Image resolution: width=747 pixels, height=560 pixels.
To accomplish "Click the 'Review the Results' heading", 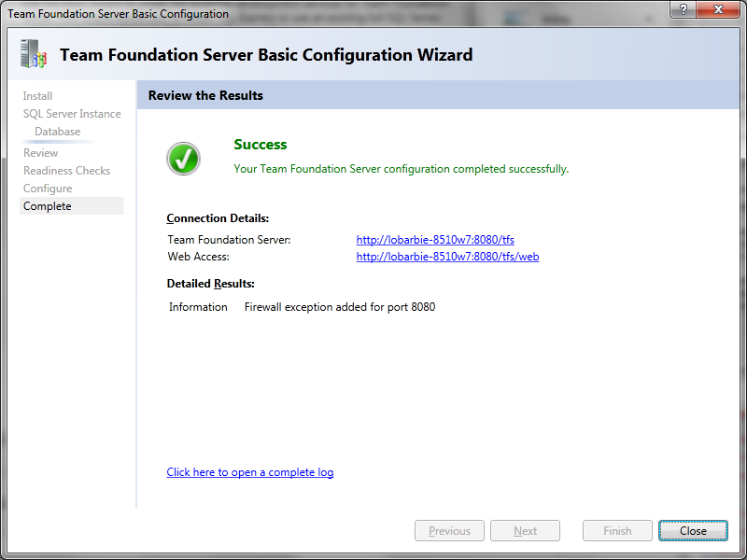I will tap(205, 95).
